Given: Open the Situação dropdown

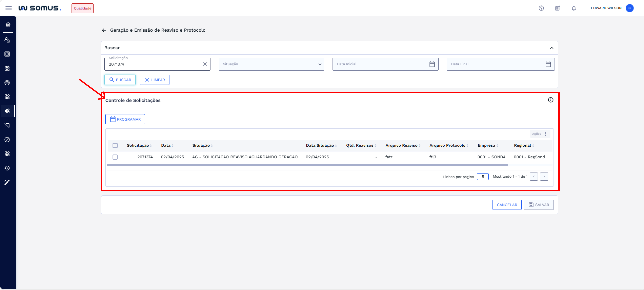Looking at the screenshot, I should tap(271, 64).
